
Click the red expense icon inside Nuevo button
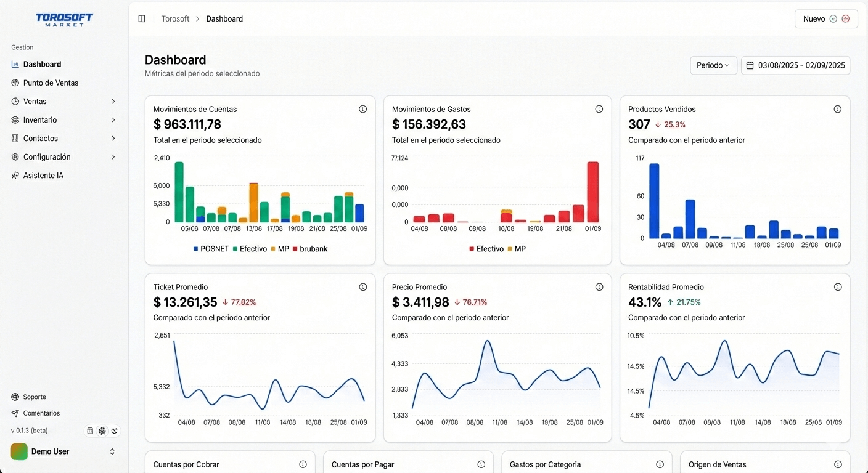coord(845,18)
